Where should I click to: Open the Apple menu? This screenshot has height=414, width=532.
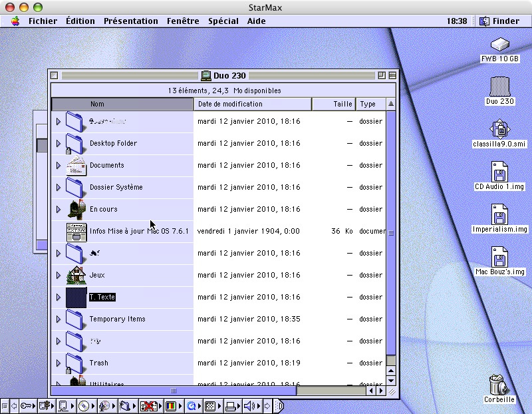click(15, 21)
